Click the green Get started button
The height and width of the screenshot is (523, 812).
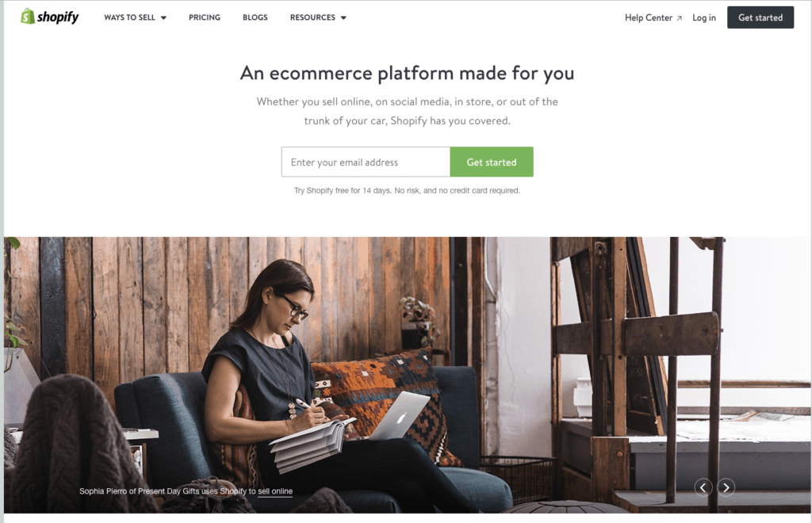tap(492, 162)
